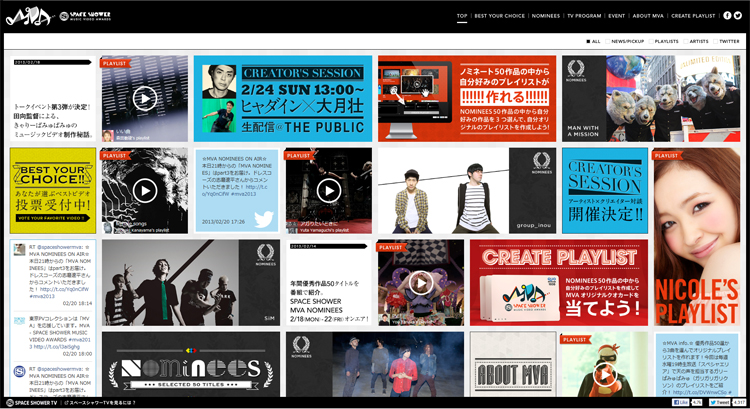Open the group_inou nominee tile

(x=467, y=191)
